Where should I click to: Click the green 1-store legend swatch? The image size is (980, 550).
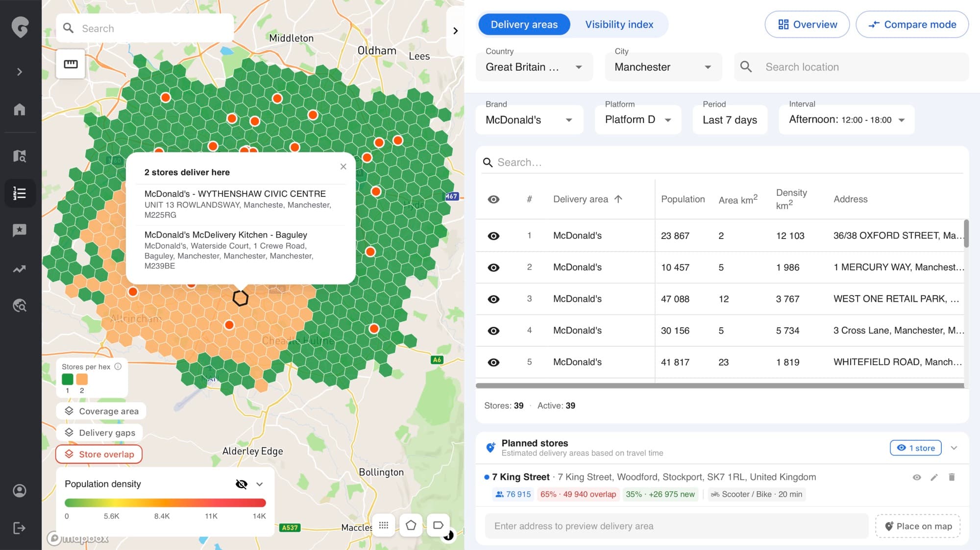click(68, 379)
